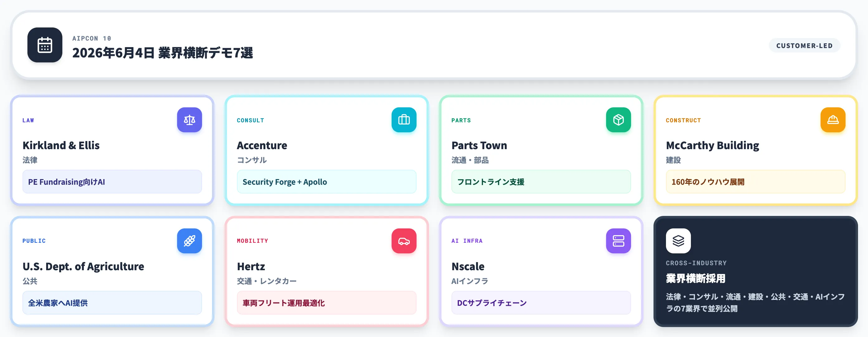Select the 全米農家へAI提供 chip
Image resolution: width=868 pixels, height=337 pixels.
(112, 303)
